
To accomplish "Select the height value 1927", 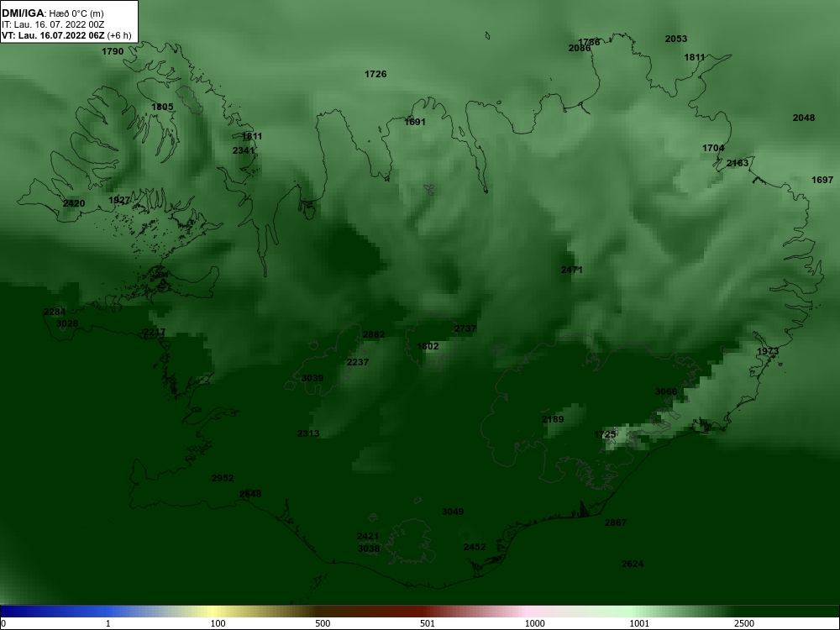I will [119, 201].
